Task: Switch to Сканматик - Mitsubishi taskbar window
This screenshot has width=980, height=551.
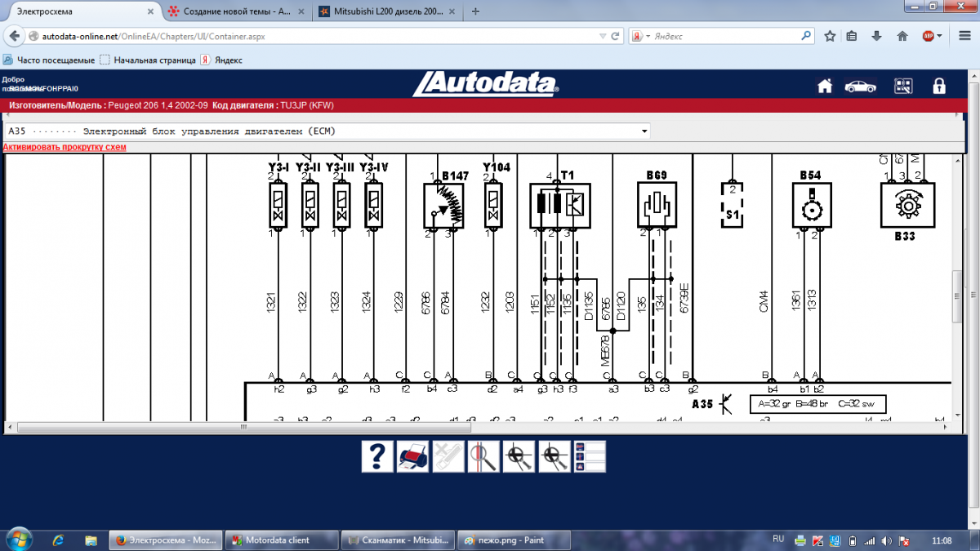Action: tap(397, 540)
